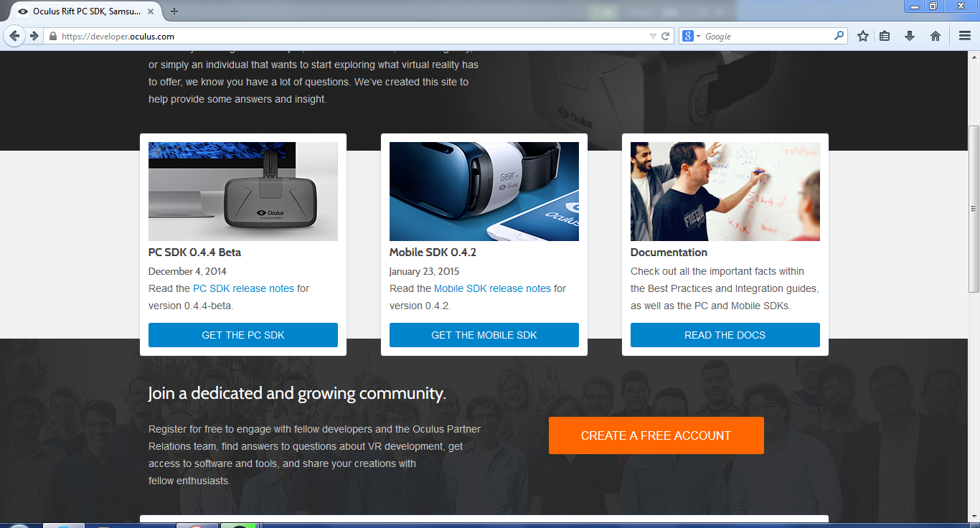
Task: Click GET THE MOBILE SDK button
Action: (x=484, y=334)
